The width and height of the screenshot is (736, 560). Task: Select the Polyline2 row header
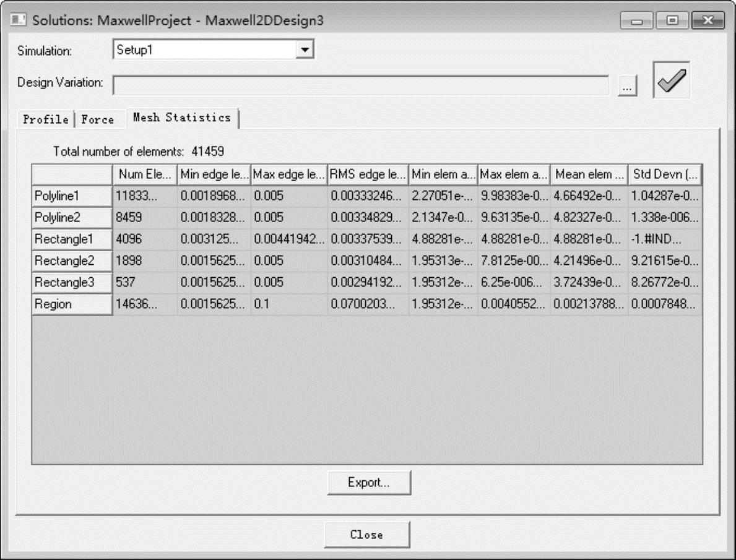[x=72, y=218]
